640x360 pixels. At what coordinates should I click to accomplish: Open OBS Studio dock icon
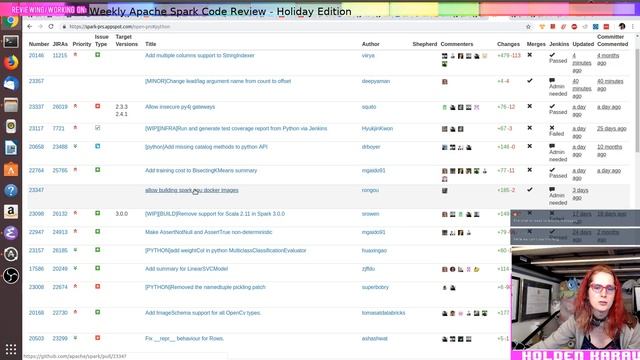click(11, 276)
